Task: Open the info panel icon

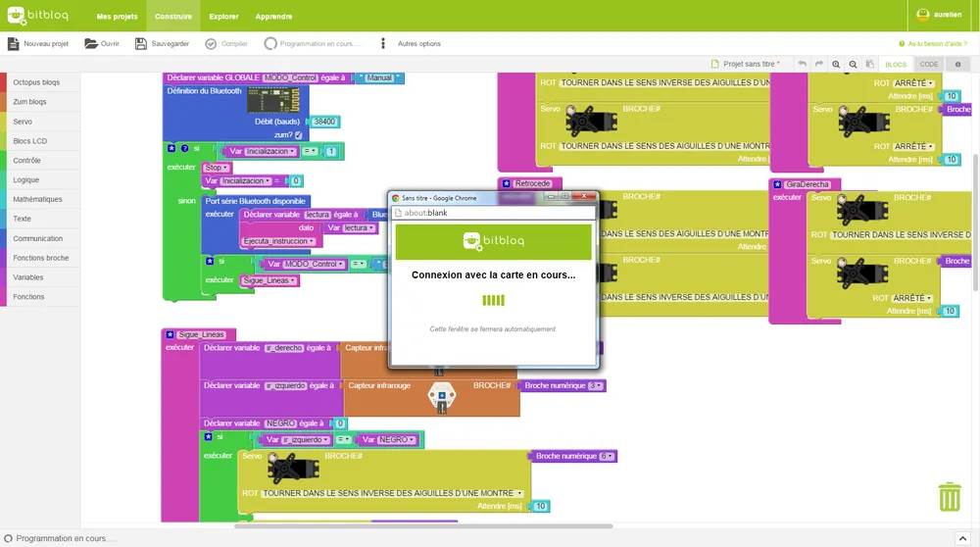Action: (957, 65)
